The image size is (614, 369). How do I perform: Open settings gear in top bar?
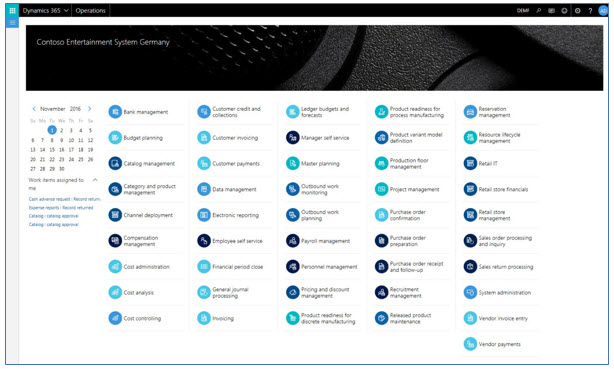[x=578, y=11]
